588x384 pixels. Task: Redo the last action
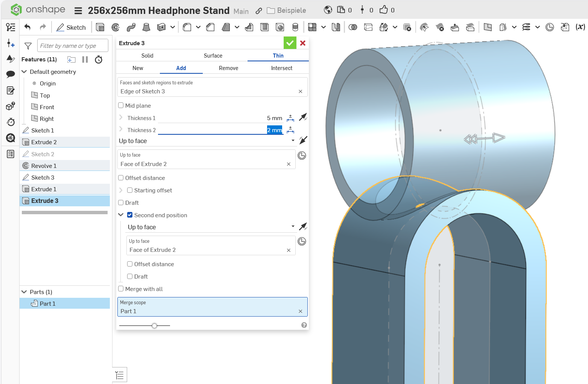click(x=43, y=27)
